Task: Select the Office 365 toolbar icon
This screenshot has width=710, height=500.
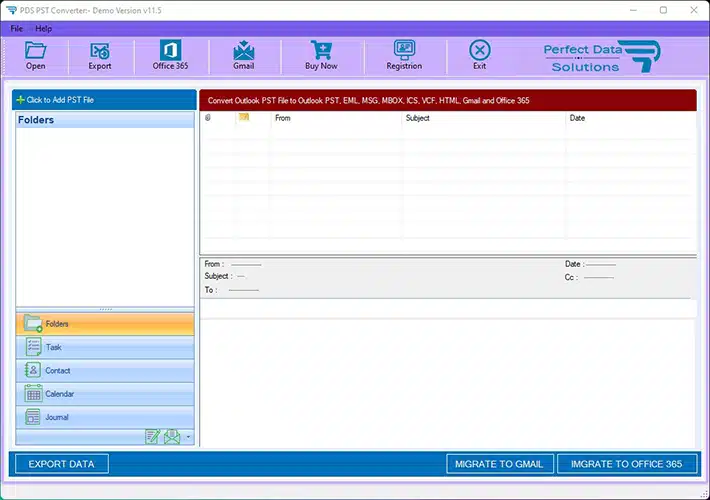Action: coord(170,55)
